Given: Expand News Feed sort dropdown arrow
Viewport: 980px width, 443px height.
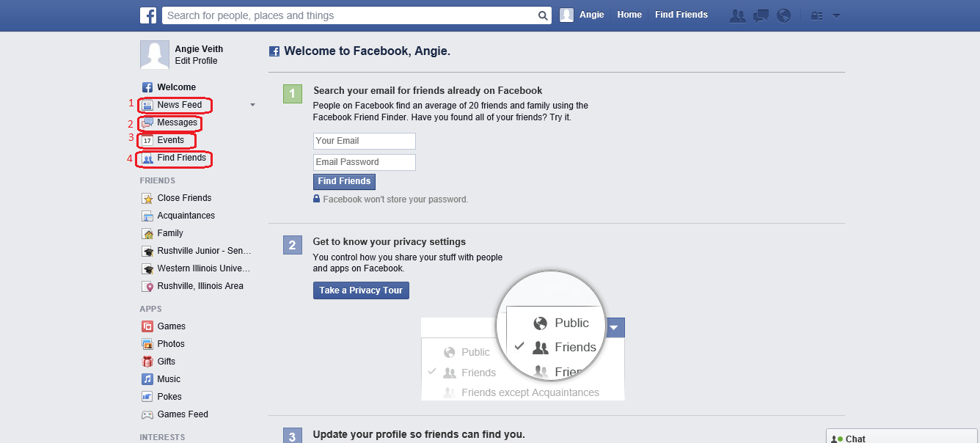Looking at the screenshot, I should (x=252, y=105).
